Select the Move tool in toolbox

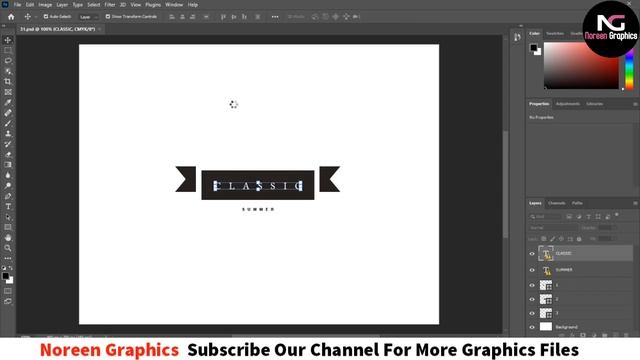pos(8,40)
